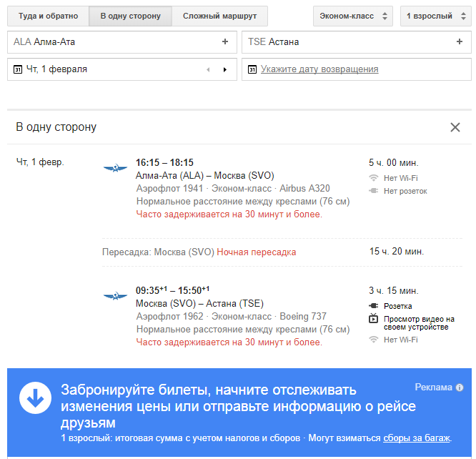Click Укажите дату возвращения return date link
This screenshot has width=476, height=459.
pos(319,69)
